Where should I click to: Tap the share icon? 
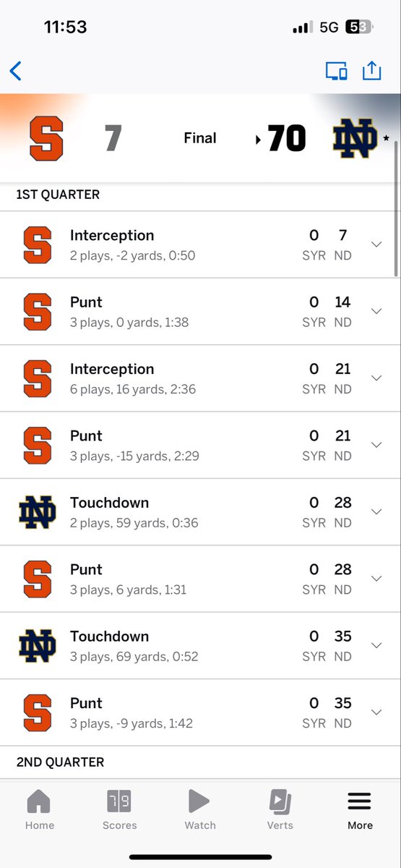pyautogui.click(x=371, y=70)
